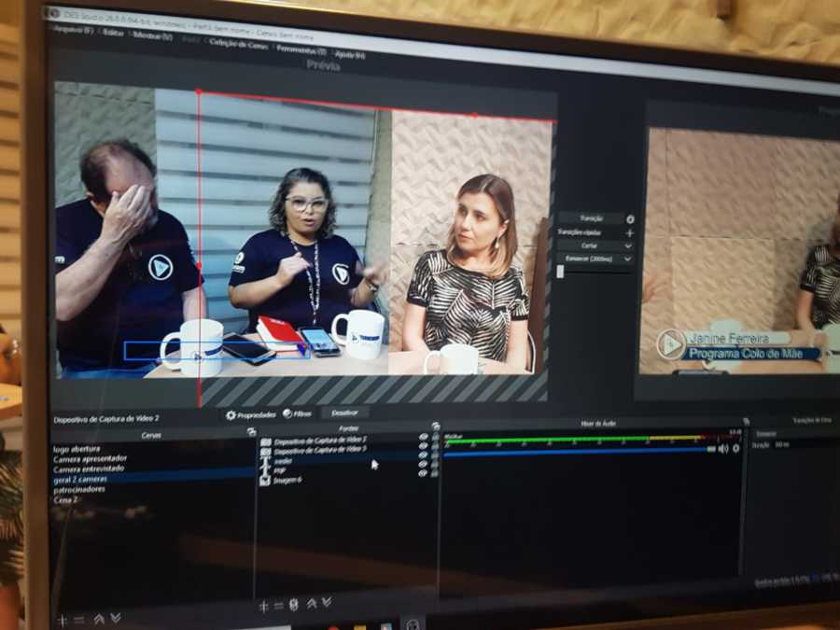Select the 'Camera entrevistado' scene
The width and height of the screenshot is (840, 630).
[89, 469]
